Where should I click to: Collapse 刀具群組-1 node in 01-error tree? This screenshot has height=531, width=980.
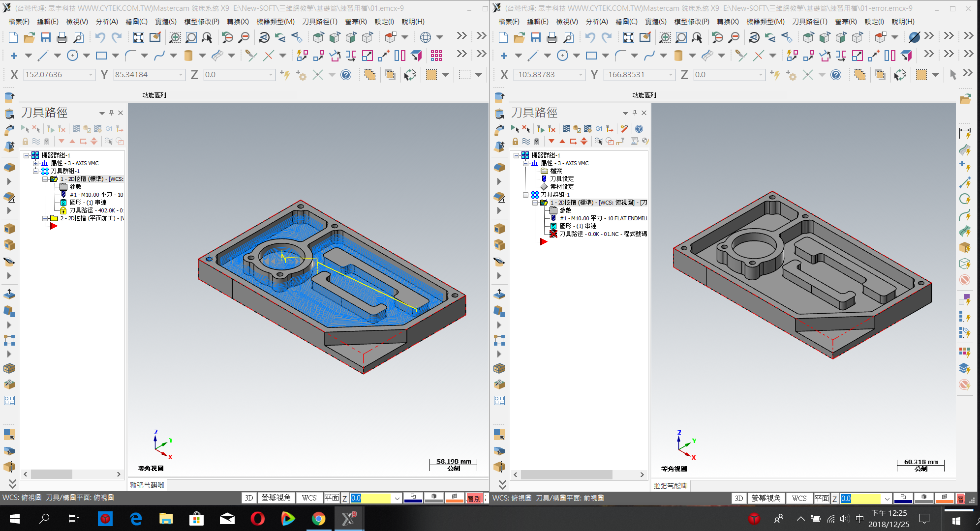point(525,195)
